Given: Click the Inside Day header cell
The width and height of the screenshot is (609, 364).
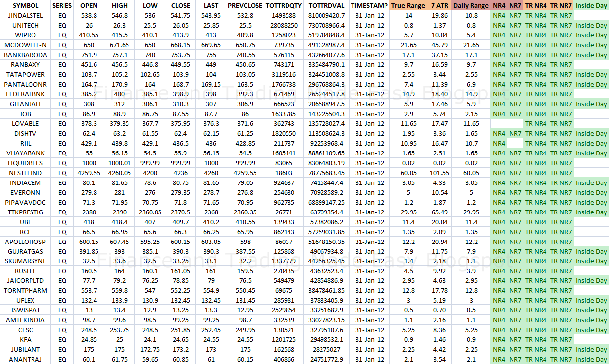Looking at the screenshot, I should pos(591,5).
